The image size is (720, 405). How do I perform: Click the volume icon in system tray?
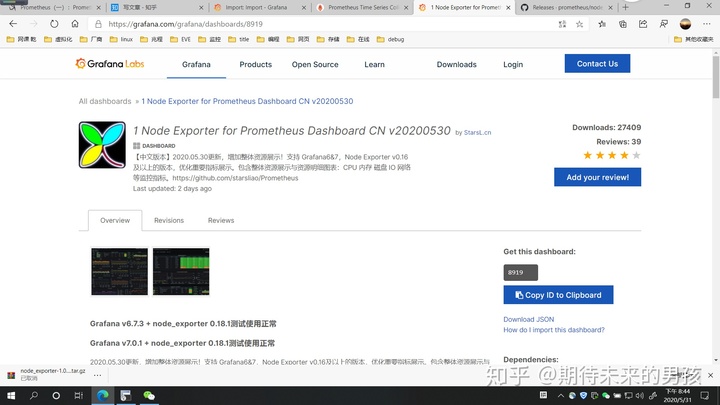click(640, 395)
